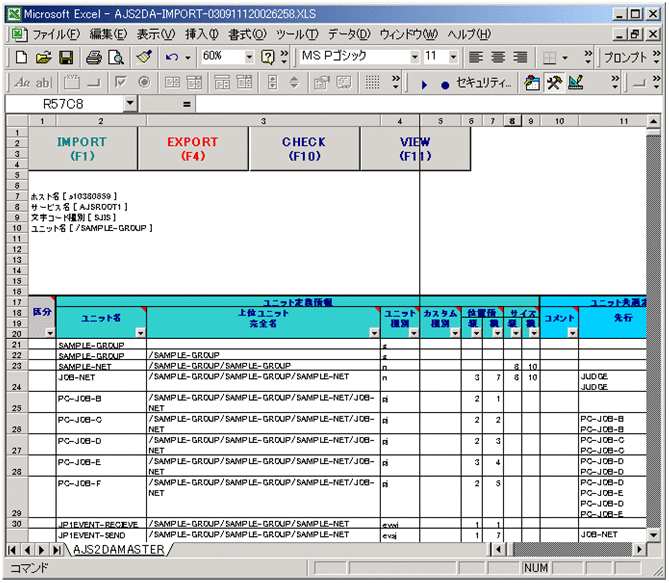This screenshot has height=583, width=669.
Task: Click the Undo arrow icon
Action: tap(172, 58)
